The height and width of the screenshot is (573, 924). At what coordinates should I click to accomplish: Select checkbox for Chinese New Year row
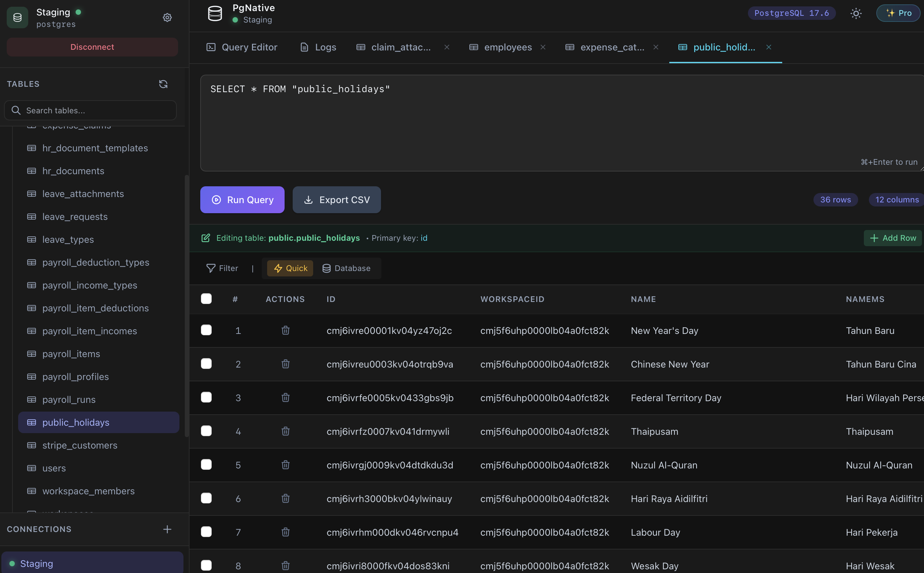206,364
